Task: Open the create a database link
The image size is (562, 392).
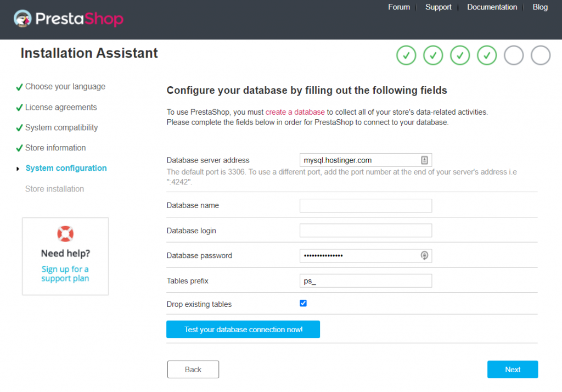Action: [x=295, y=111]
